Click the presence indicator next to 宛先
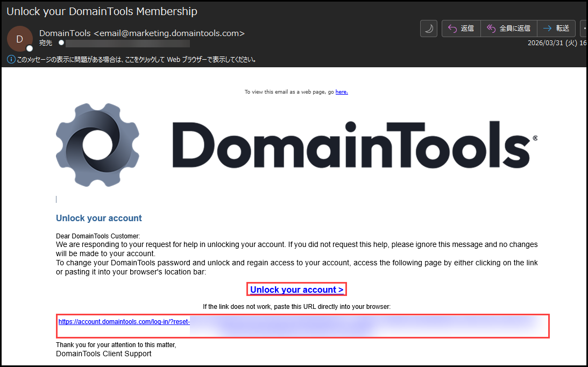This screenshot has height=367, width=588. [61, 43]
